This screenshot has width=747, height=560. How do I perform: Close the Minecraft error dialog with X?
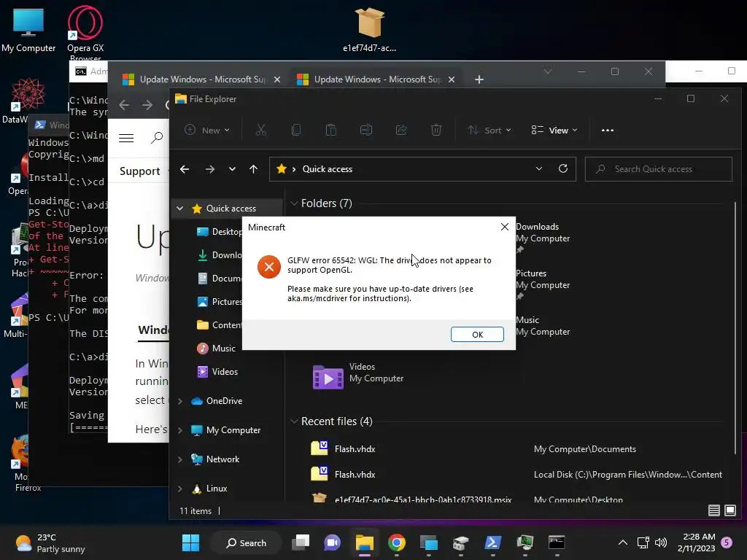tap(505, 227)
